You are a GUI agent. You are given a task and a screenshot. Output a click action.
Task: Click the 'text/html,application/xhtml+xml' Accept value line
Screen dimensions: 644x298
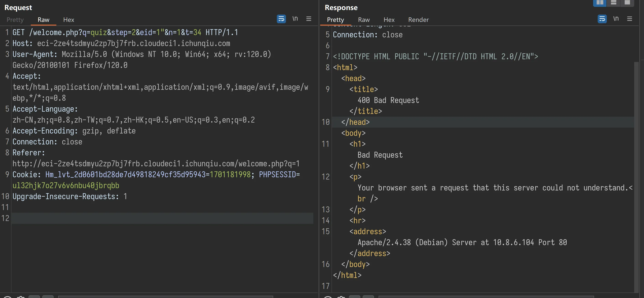coord(160,87)
